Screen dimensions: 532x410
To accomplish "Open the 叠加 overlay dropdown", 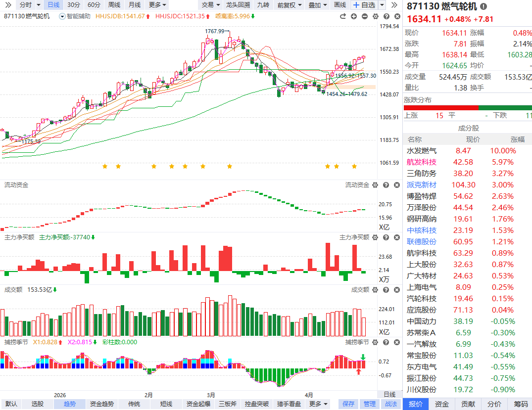I will 317,5.
